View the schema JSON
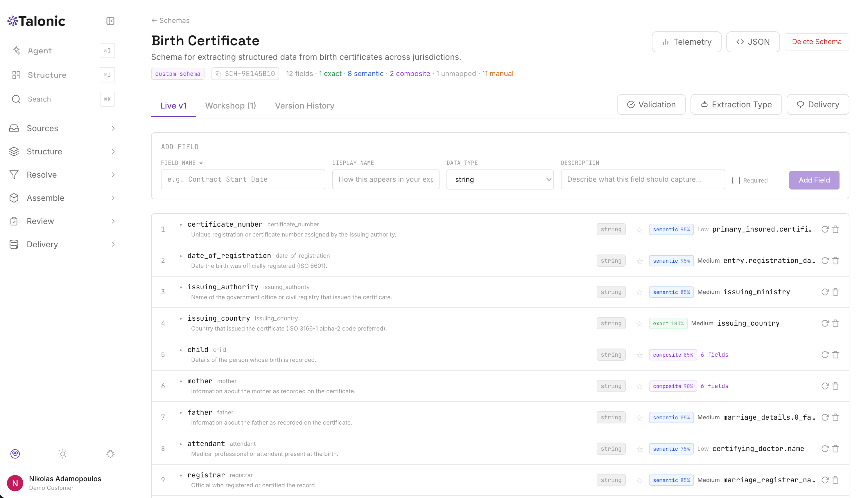 tap(753, 42)
